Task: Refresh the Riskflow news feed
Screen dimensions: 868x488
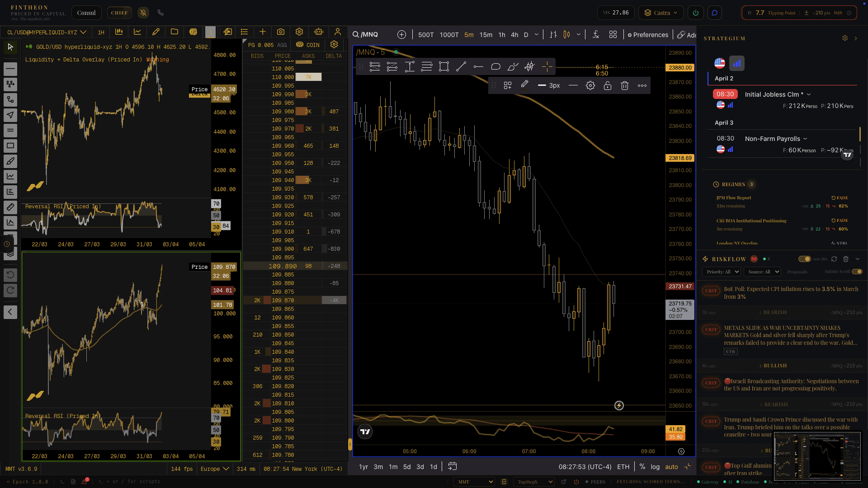Action: pos(834,259)
